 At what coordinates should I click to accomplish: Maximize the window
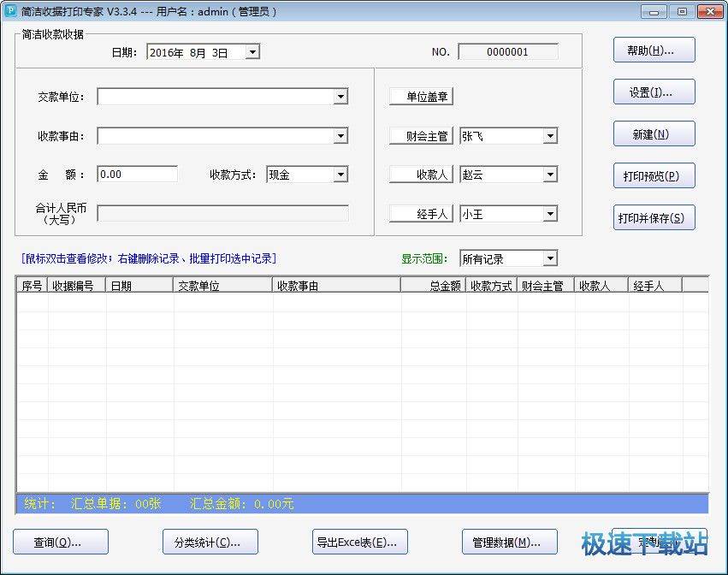pos(682,12)
